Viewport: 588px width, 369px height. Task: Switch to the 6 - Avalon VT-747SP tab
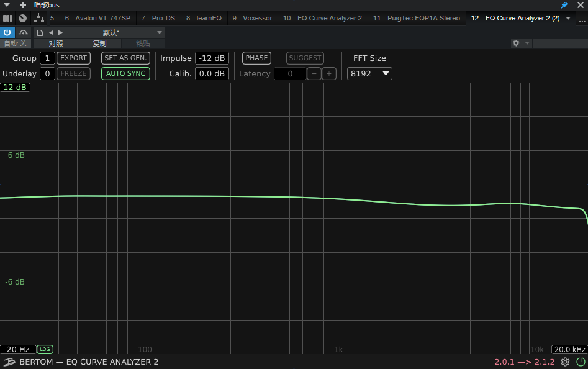97,18
